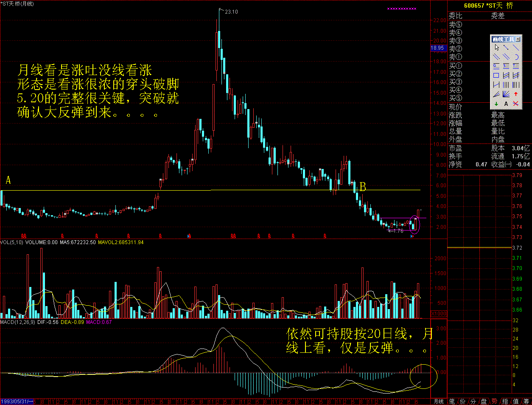Select the text annotation A tool
532x405 pixels.
tap(506, 104)
